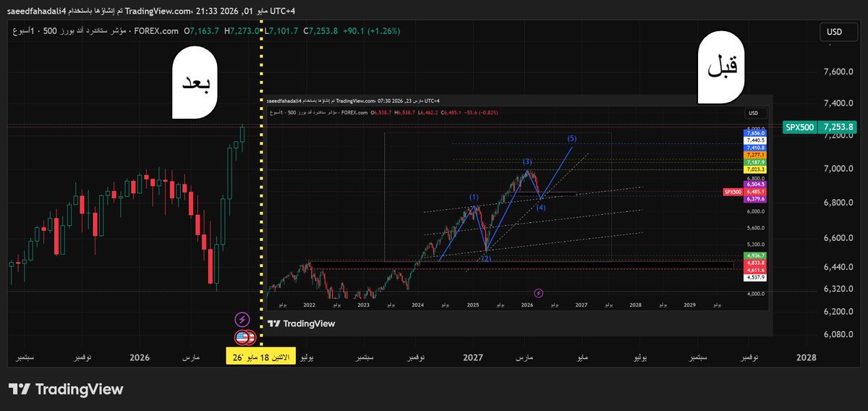Click the wave (2) label in embedded chart
The image size is (868, 411).
[x=486, y=258]
